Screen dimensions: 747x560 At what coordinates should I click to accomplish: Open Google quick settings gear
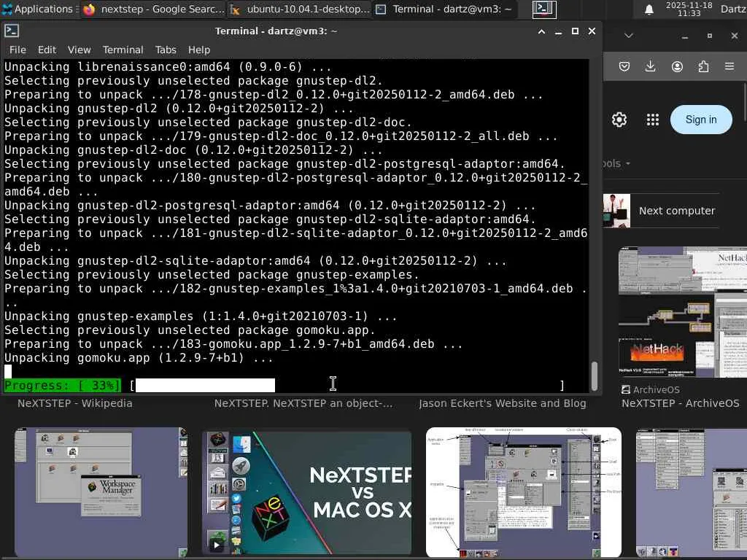coord(619,120)
